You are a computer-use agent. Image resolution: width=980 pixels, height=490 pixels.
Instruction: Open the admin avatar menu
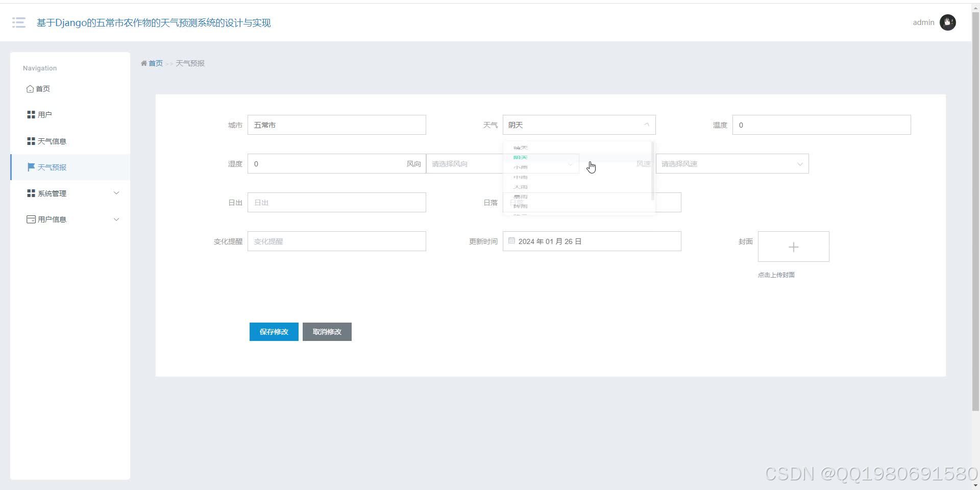(947, 22)
